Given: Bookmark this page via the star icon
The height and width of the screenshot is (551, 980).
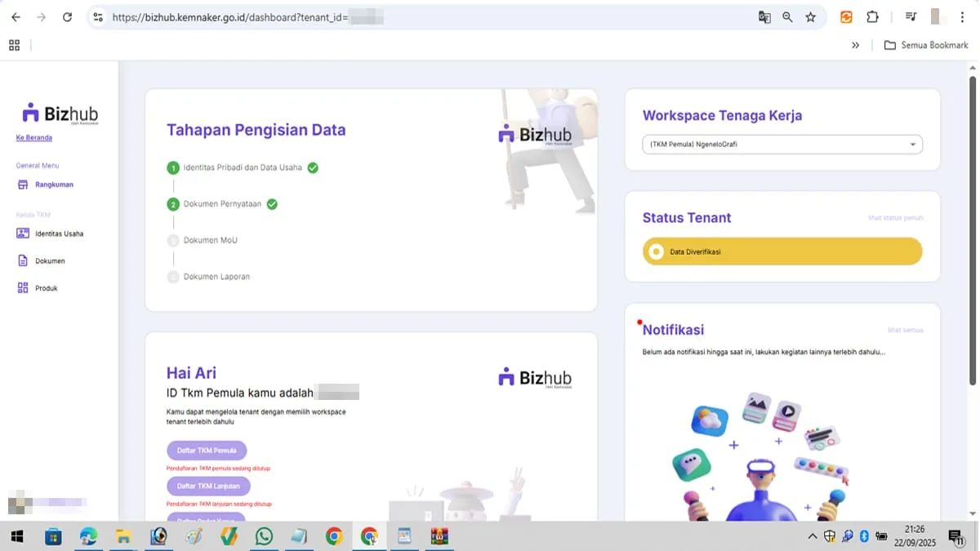Looking at the screenshot, I should (x=809, y=16).
